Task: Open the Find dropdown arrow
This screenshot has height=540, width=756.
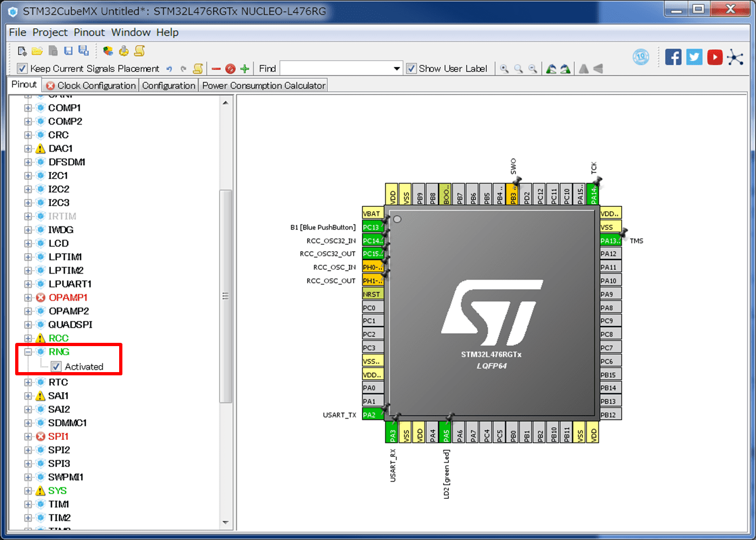Action: pos(396,69)
